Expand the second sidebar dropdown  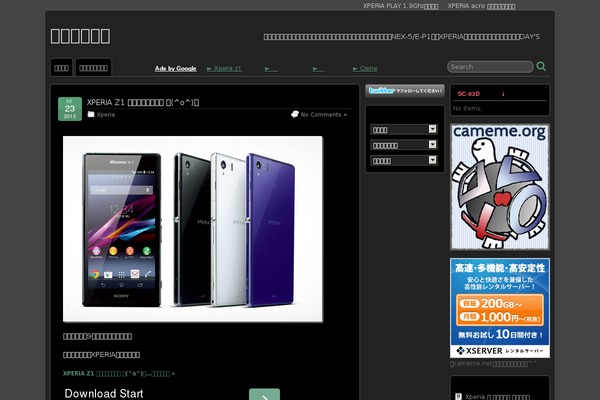tap(404, 145)
